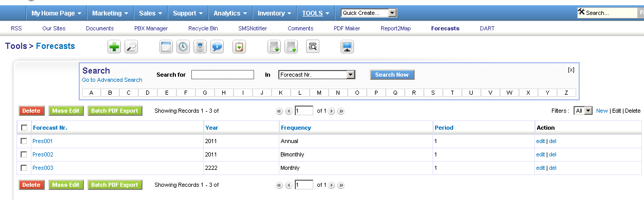
Task: Click the 'Go to Advanced Search' link
Action: coord(112,80)
